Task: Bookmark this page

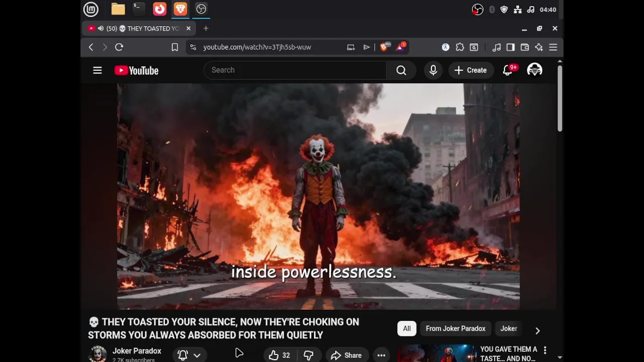Action: pyautogui.click(x=175, y=47)
